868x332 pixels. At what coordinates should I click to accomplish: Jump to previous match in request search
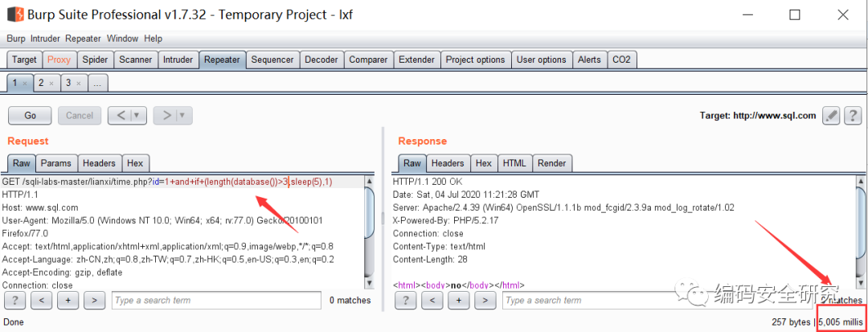tap(42, 301)
